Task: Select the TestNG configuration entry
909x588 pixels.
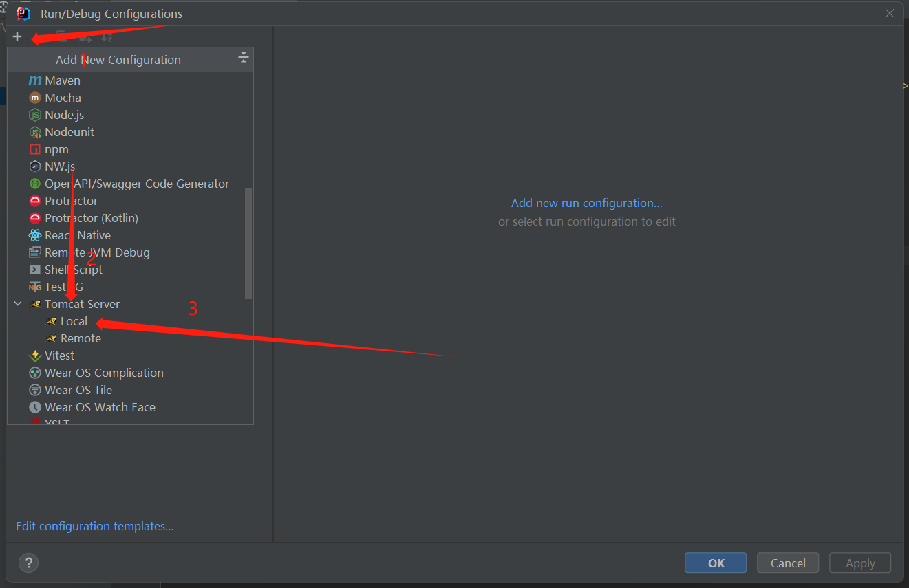Action: [x=63, y=287]
